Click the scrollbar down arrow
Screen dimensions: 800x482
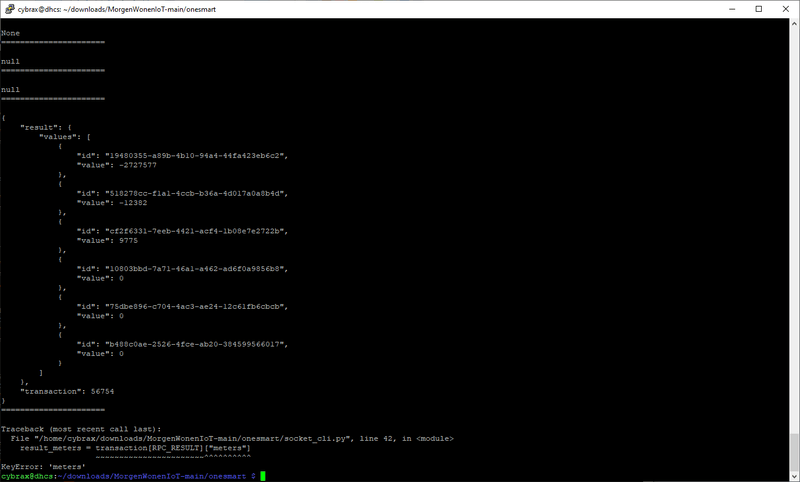(x=794, y=477)
